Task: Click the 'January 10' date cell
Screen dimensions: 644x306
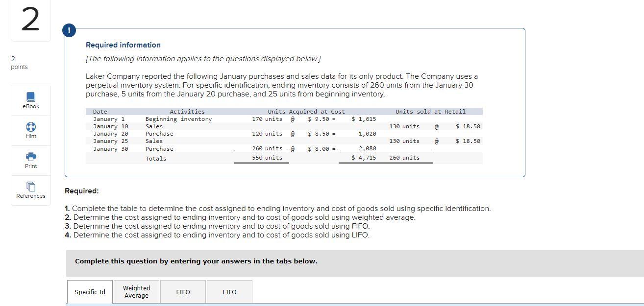Action: pos(110,126)
